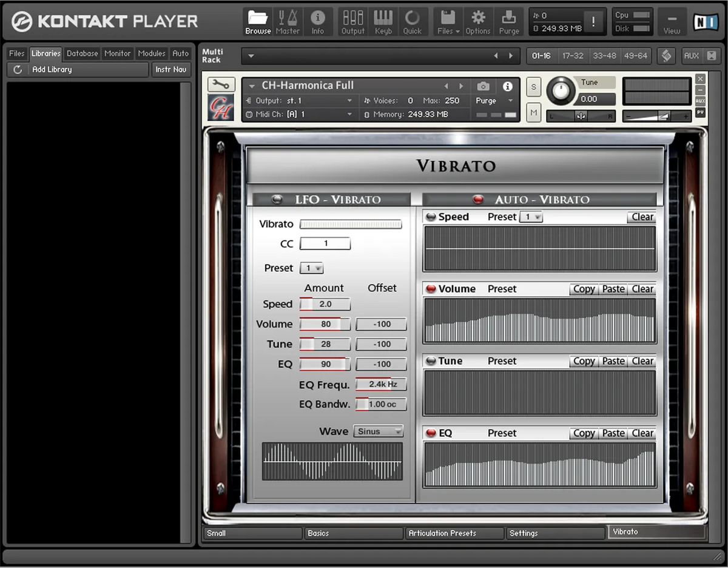
Task: Open instrument wrench edit icon
Action: pos(221,84)
